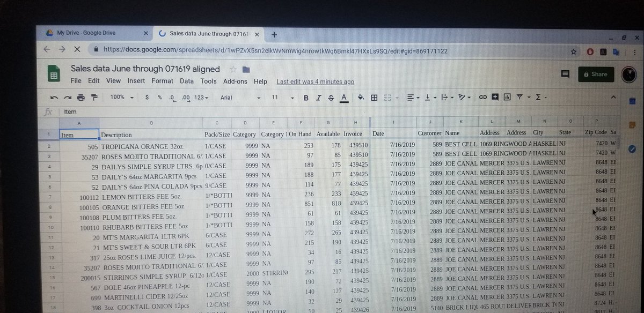Stop loading the page

[77, 49]
